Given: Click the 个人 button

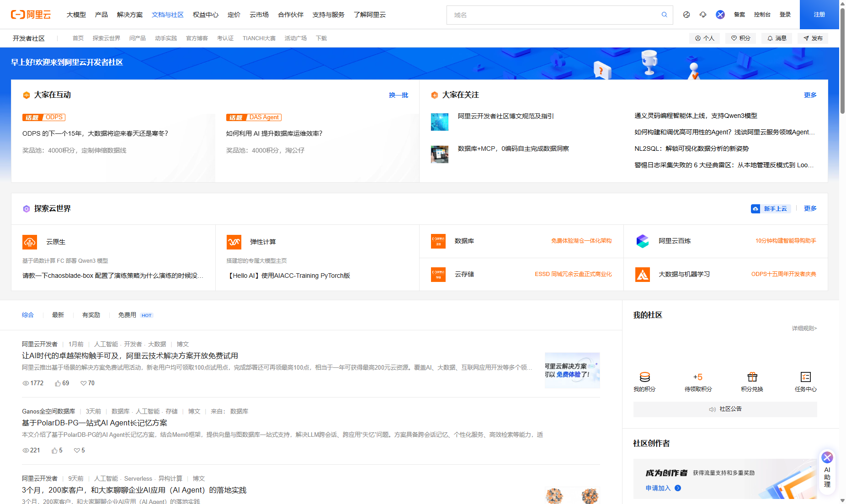Looking at the screenshot, I should coord(704,38).
